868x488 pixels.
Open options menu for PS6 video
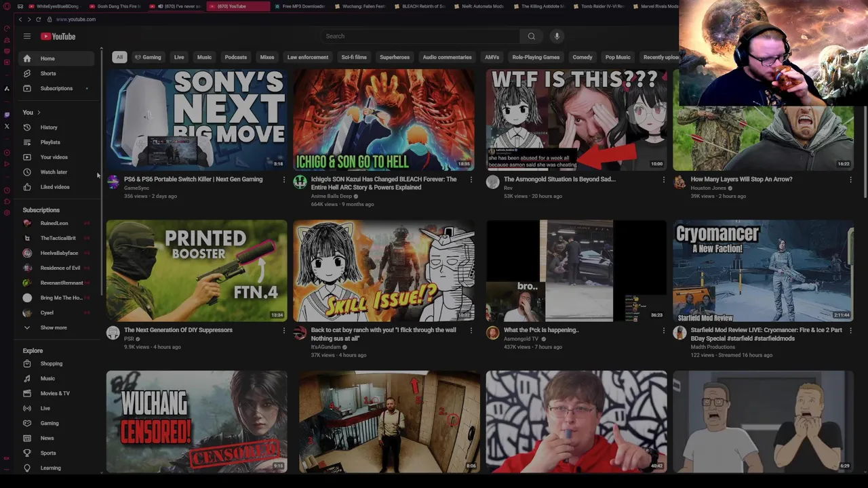[x=284, y=180]
